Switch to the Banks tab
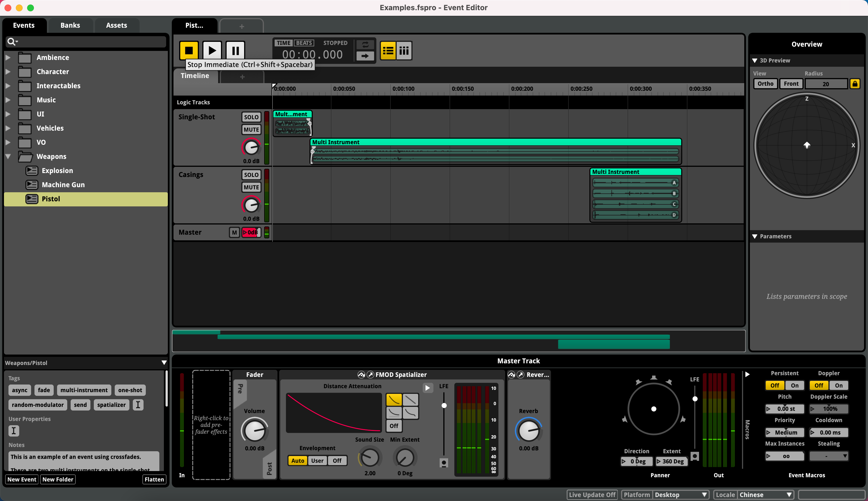This screenshot has height=501, width=868. click(70, 25)
